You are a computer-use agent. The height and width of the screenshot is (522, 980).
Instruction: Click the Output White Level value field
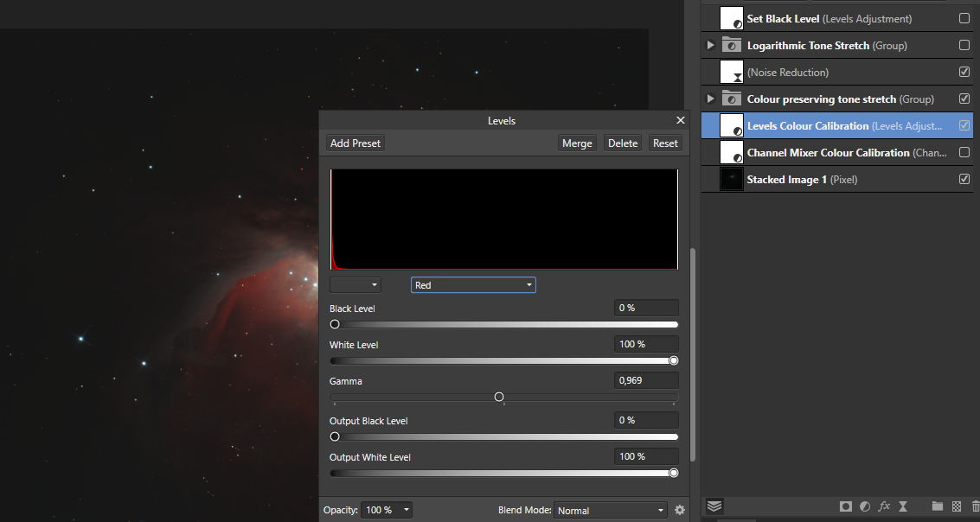646,456
